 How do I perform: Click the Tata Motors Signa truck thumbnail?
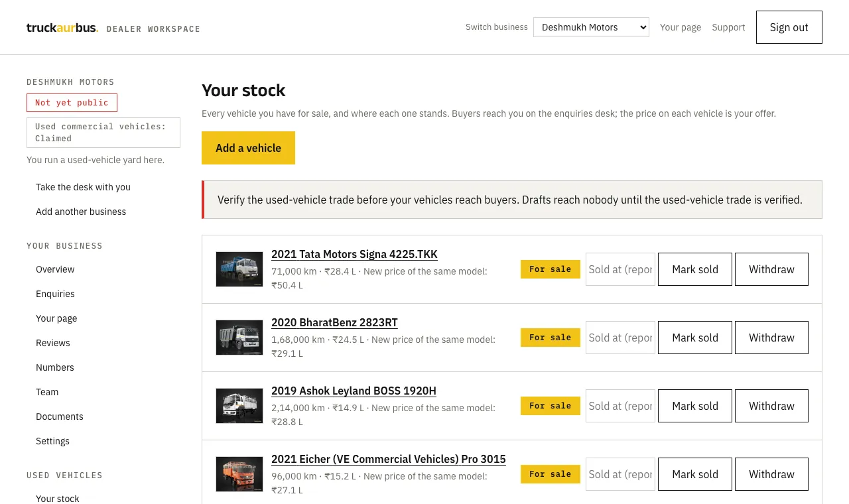coord(239,269)
